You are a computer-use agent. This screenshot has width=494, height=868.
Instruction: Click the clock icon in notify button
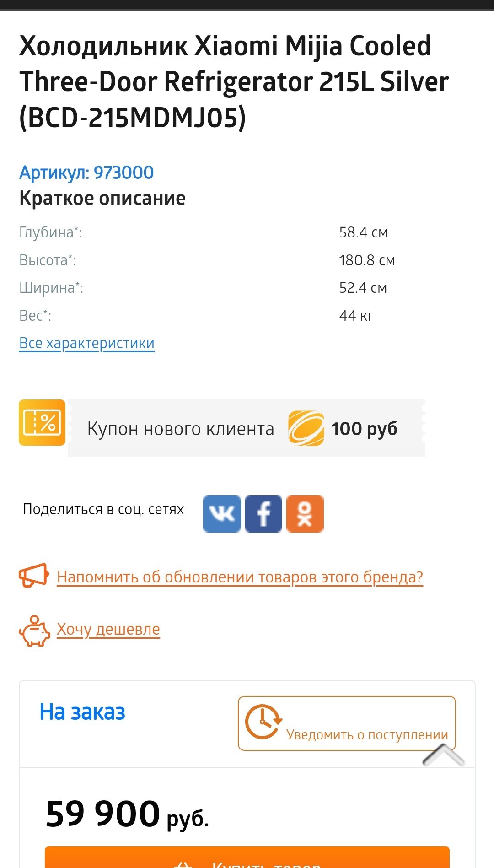263,722
